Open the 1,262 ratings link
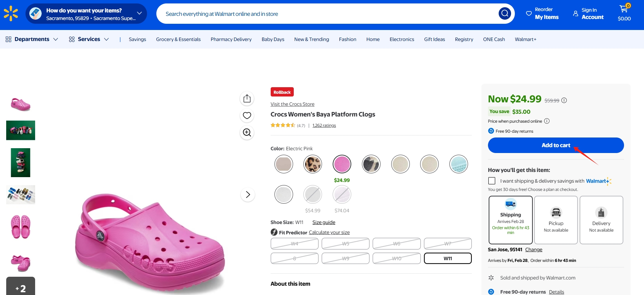644x295 pixels. [x=324, y=125]
